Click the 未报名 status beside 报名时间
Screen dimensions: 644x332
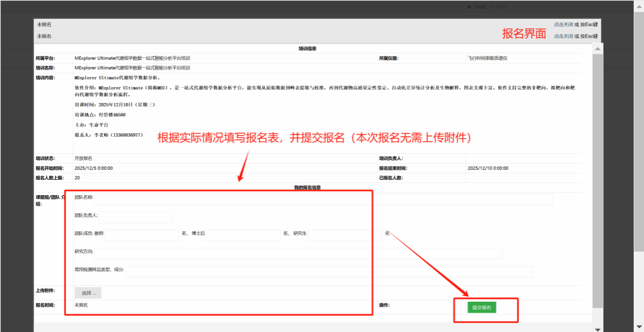[81, 305]
